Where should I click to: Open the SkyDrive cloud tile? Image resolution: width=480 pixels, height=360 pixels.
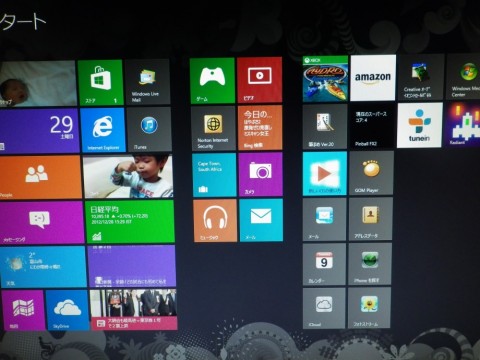point(68,310)
